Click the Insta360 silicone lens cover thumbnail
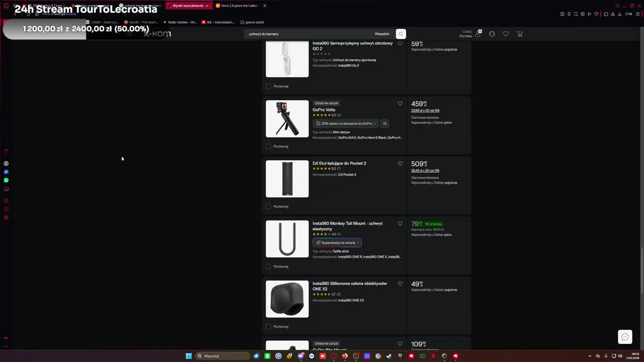The width and height of the screenshot is (644, 362). tap(287, 299)
